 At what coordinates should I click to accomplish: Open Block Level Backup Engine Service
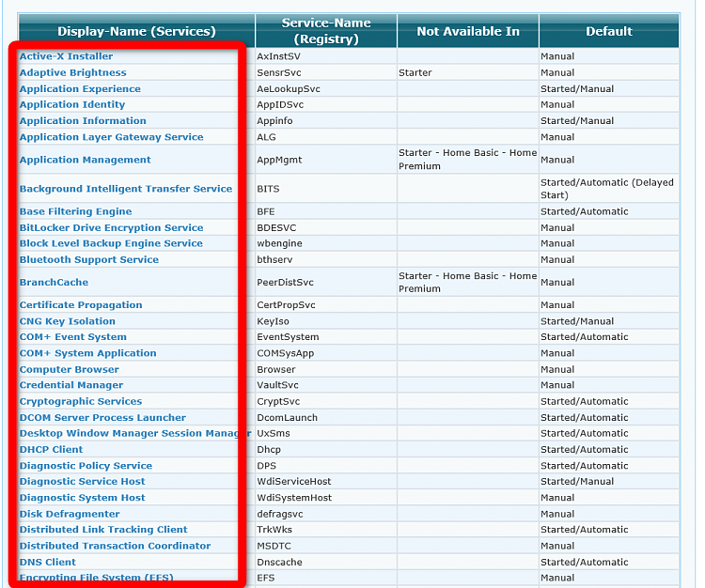pos(111,243)
